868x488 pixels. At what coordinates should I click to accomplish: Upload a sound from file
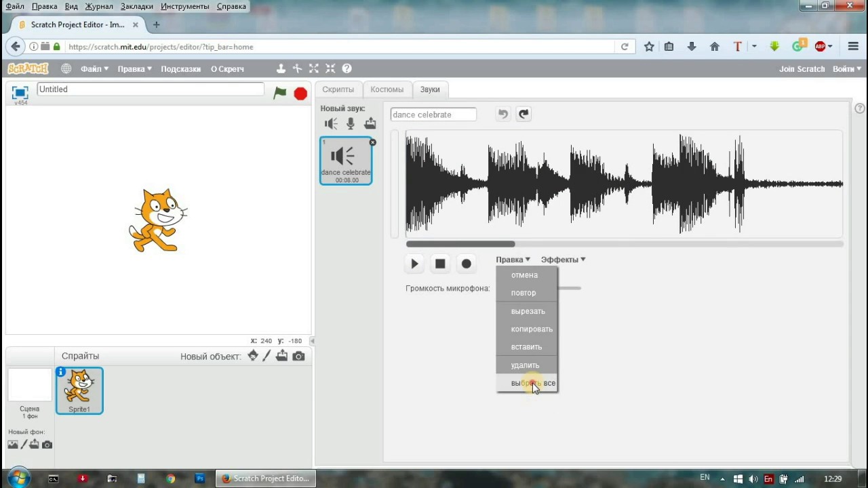[x=370, y=123]
